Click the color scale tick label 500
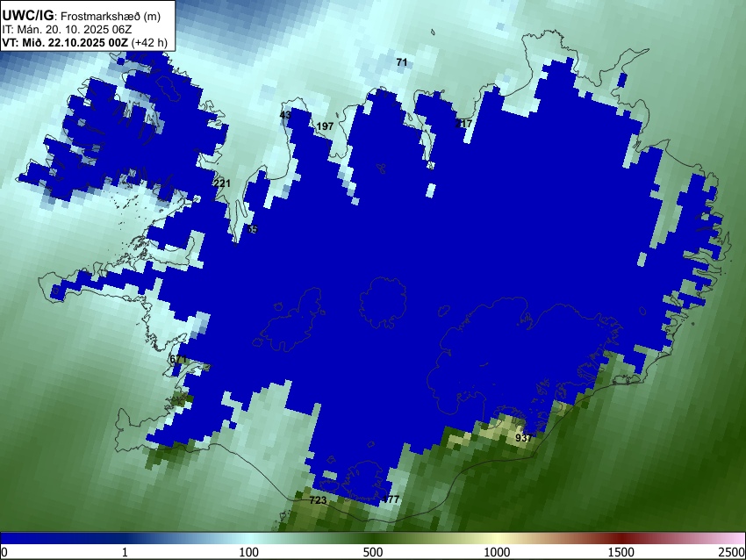This screenshot has width=746, height=560. pyautogui.click(x=373, y=552)
